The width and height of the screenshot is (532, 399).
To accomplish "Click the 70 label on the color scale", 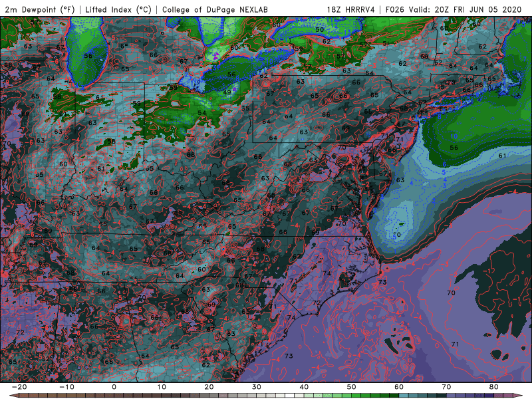I will pyautogui.click(x=446, y=387).
